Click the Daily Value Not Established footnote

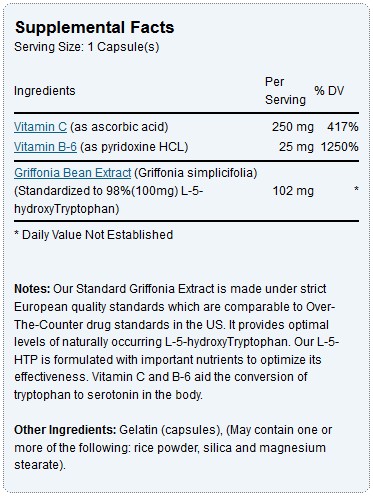(94, 235)
